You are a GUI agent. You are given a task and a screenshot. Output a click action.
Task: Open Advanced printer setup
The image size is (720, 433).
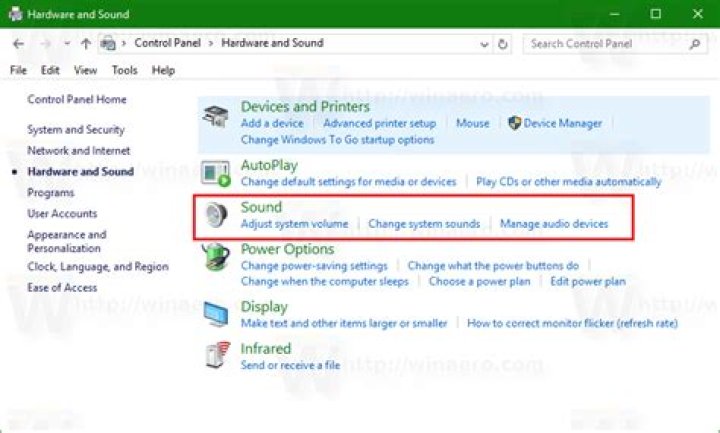379,124
